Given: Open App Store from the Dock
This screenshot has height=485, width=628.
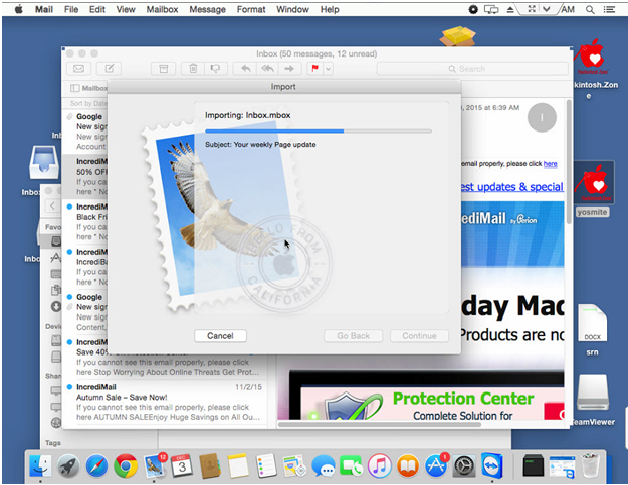Looking at the screenshot, I should pyautogui.click(x=436, y=466).
